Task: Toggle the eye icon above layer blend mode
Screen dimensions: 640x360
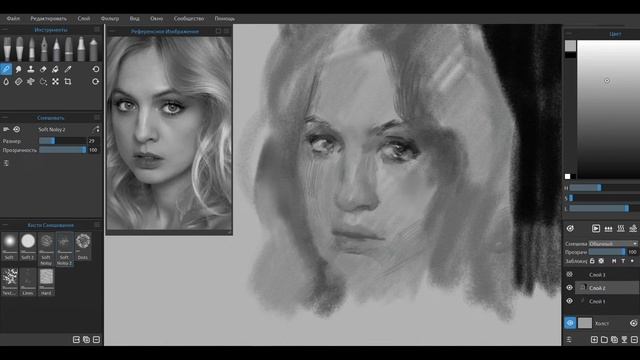Action: coord(570,229)
